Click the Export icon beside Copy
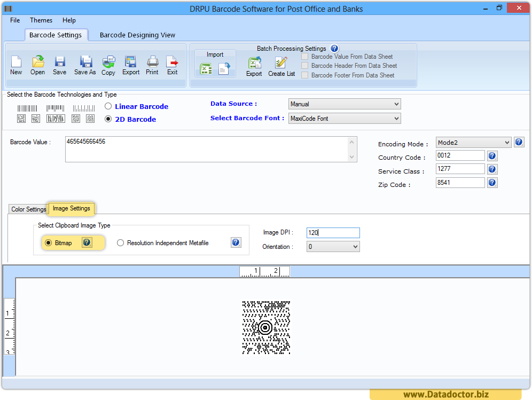 [x=131, y=65]
